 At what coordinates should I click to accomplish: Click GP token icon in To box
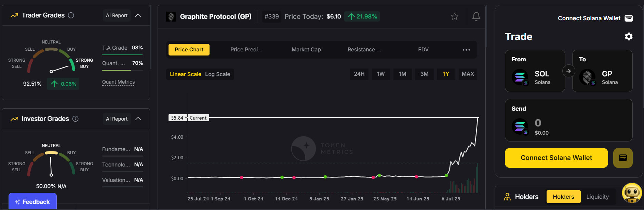pos(588,77)
